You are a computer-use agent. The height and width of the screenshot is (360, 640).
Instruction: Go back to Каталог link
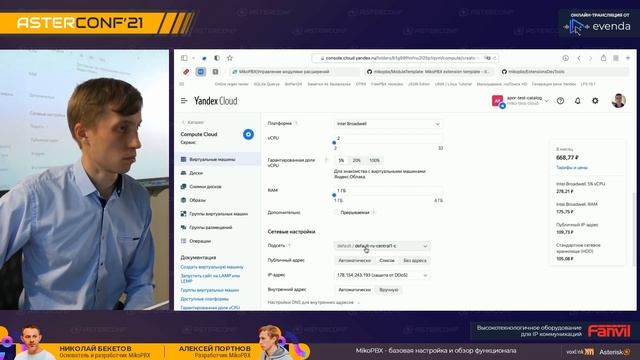point(193,122)
